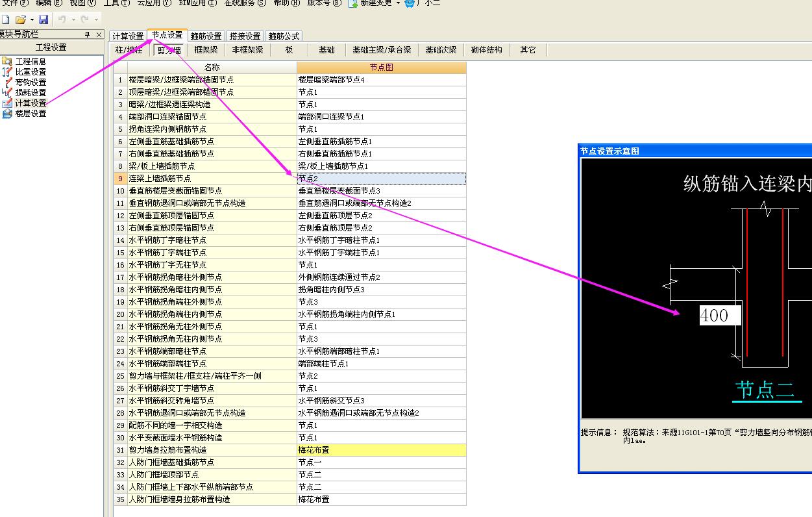Viewport: 812px width, 517px height.
Task: Click the 工程设置 navigation header
Action: click(x=51, y=47)
